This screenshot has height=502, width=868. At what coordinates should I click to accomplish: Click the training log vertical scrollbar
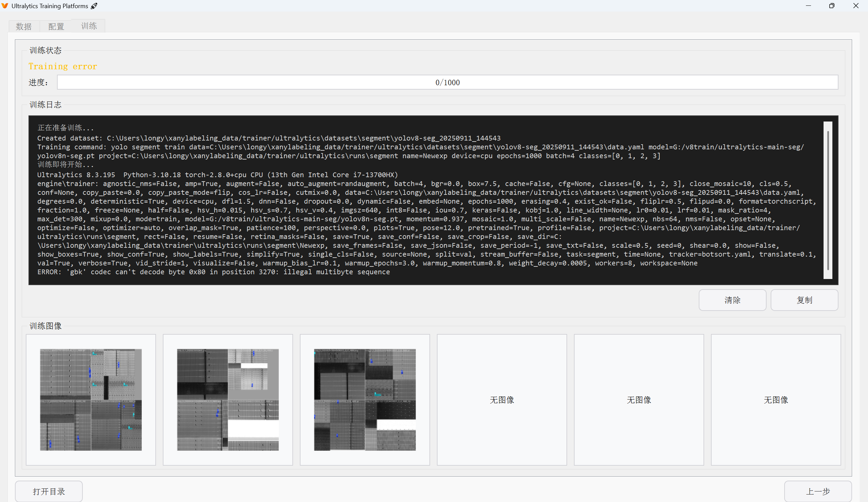coord(828,200)
